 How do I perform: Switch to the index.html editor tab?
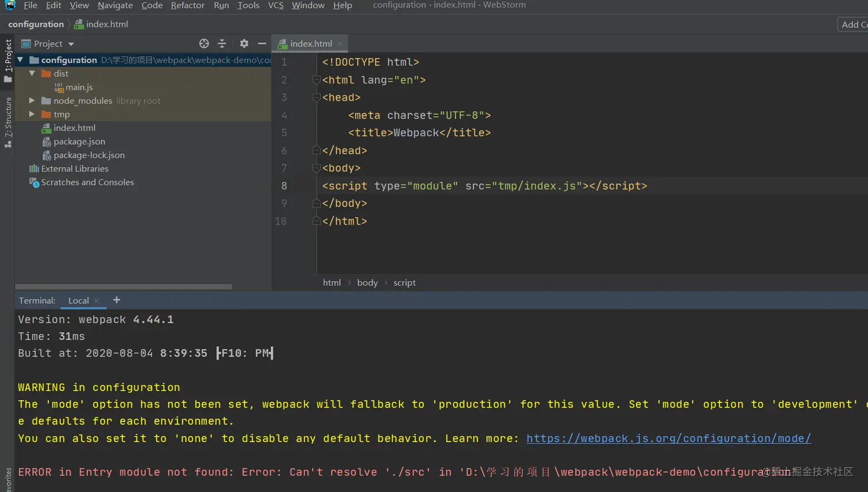311,44
